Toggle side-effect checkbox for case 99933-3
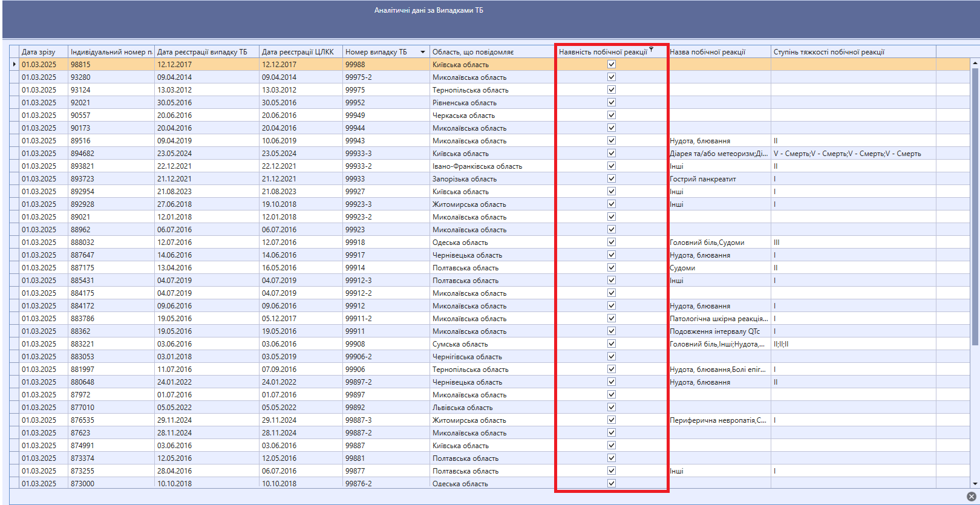The height and width of the screenshot is (505, 980). tap(612, 153)
